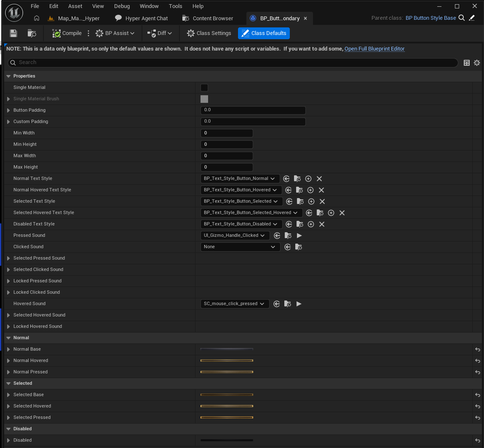Screen dimensions: 484x448
Task: Switch to Map_Ma..._Hyper tab
Action: [74, 19]
